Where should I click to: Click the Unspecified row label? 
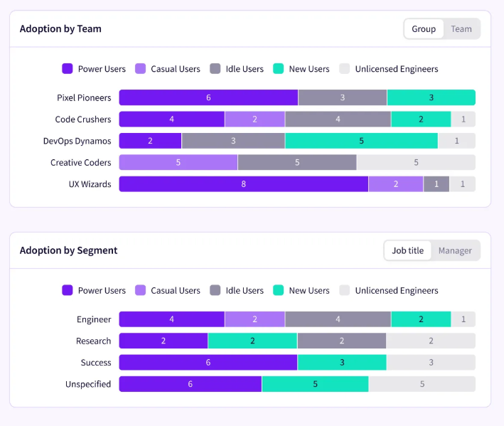(x=88, y=384)
